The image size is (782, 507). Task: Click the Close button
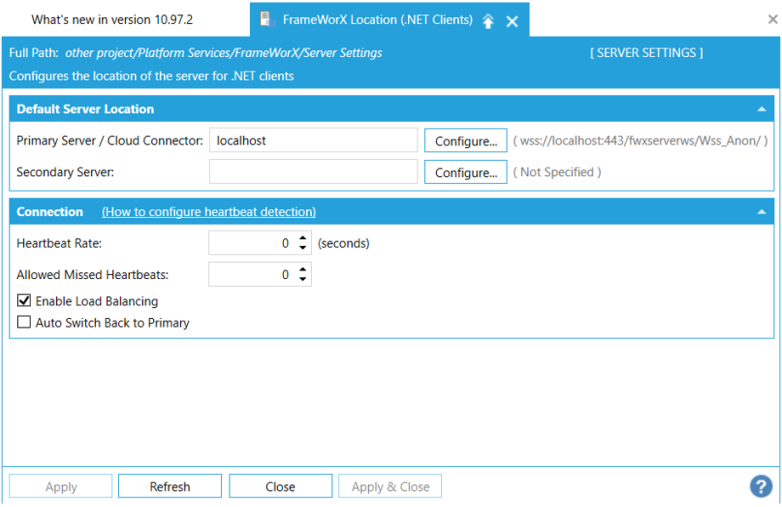click(280, 487)
